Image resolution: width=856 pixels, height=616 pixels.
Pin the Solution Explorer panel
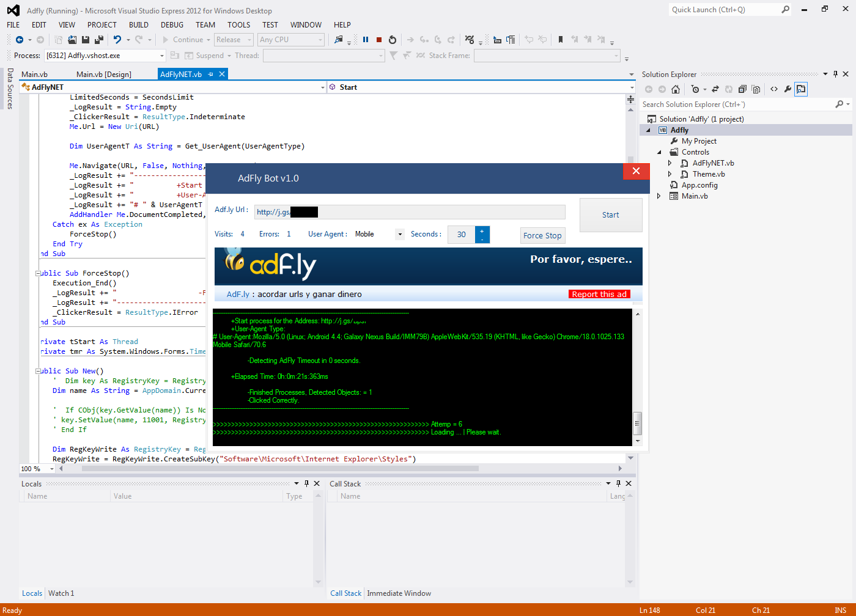coord(836,74)
